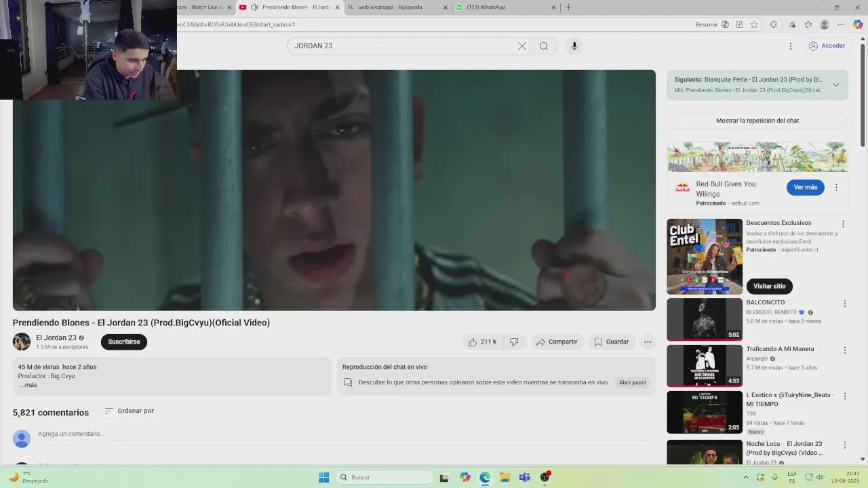Open Edge settings and more menu
Screen dimensions: 868x488
click(842, 24)
